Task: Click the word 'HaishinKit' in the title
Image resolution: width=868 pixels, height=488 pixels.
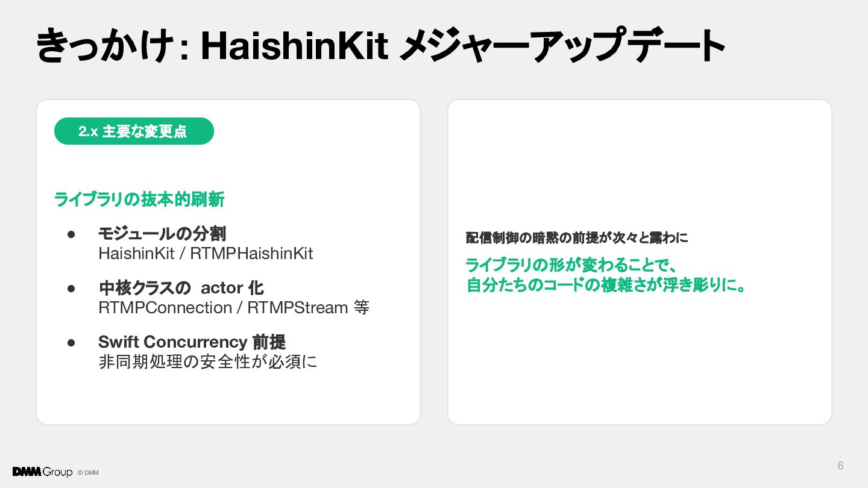Action: pos(294,46)
